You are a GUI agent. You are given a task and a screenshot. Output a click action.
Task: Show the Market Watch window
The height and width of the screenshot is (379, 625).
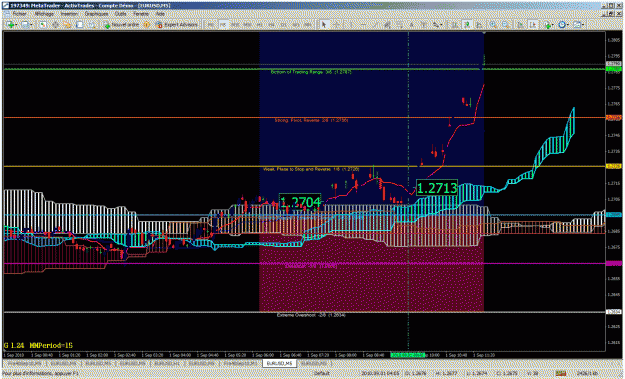pyautogui.click(x=43, y=25)
